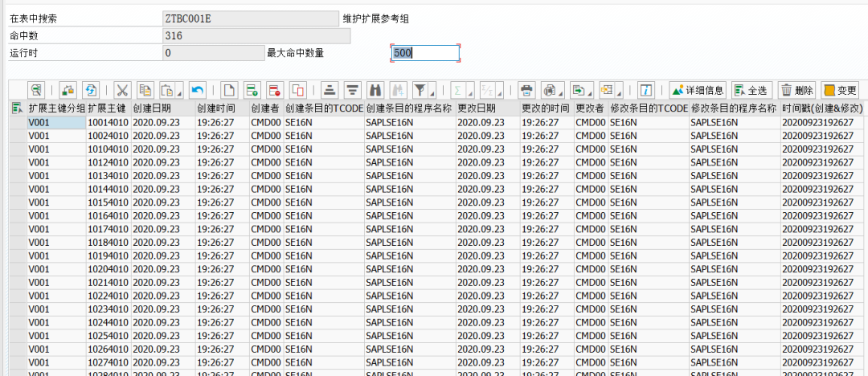Click the Undo arrow icon
Viewport: 868px width, 376px height.
197,90
